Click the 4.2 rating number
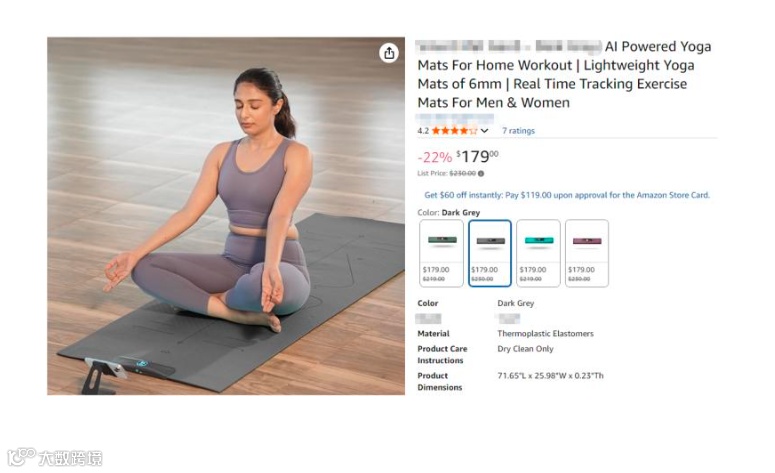 [x=423, y=131]
